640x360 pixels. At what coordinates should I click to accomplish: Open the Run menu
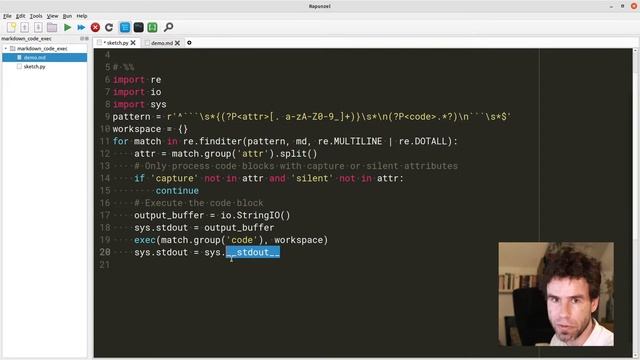pos(67,16)
